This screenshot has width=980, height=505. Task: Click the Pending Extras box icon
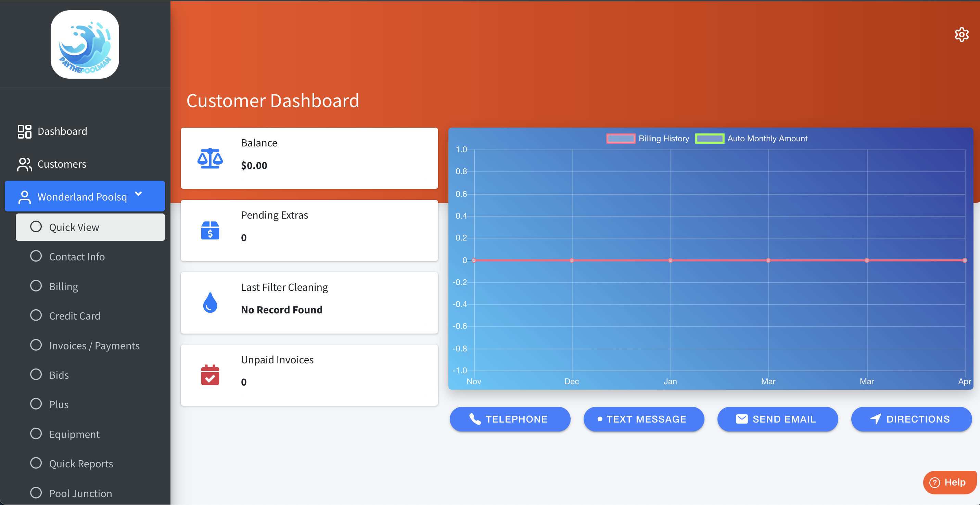(x=210, y=230)
